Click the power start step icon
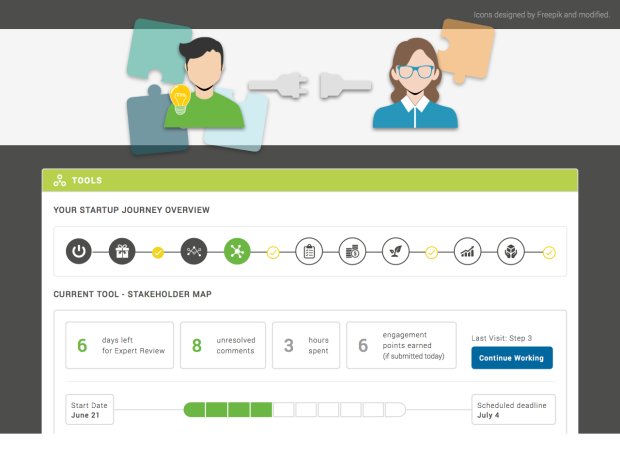620x453 pixels. click(79, 251)
